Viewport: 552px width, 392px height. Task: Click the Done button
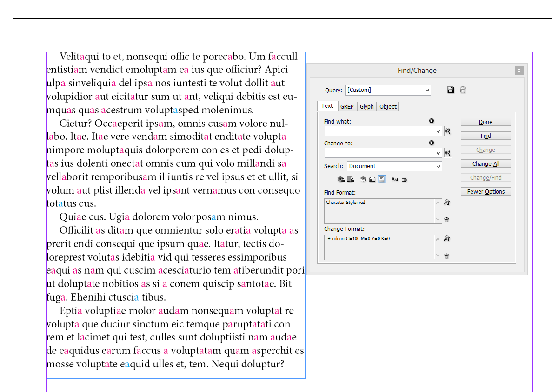tap(485, 122)
